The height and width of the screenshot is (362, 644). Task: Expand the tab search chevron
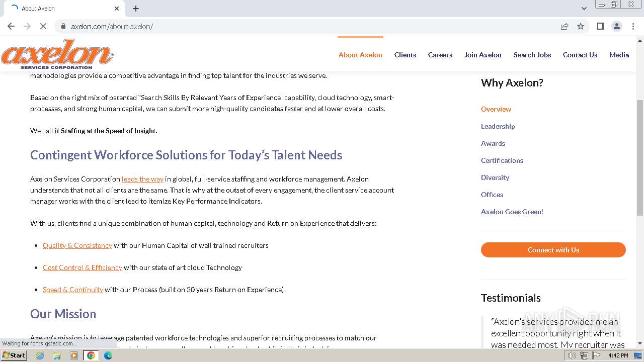coord(584,9)
